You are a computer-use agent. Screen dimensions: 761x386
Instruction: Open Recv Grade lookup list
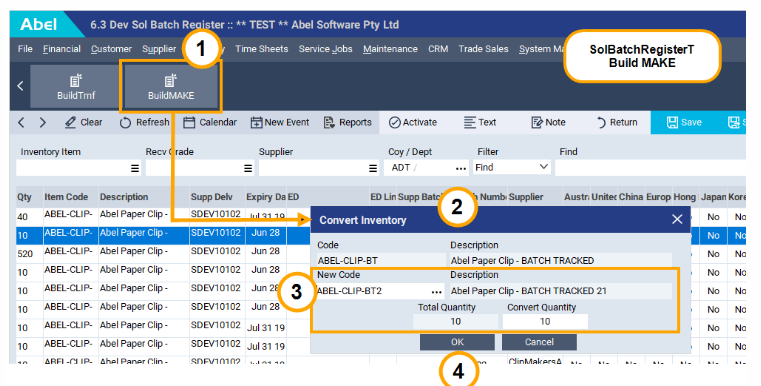tap(248, 168)
